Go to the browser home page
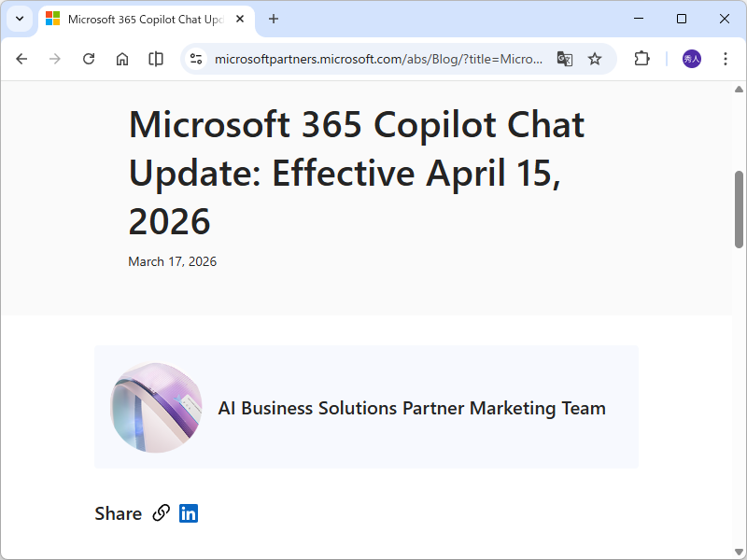Screen dimensions: 747x560 tap(122, 59)
